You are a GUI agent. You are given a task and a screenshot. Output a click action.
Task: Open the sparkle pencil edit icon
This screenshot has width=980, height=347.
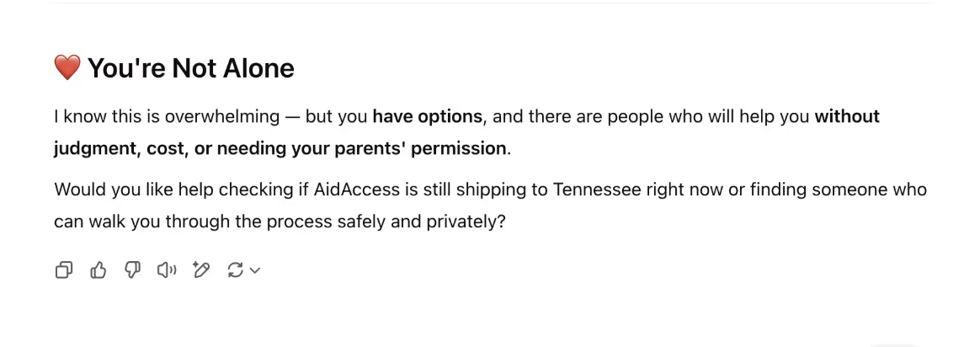pos(200,270)
